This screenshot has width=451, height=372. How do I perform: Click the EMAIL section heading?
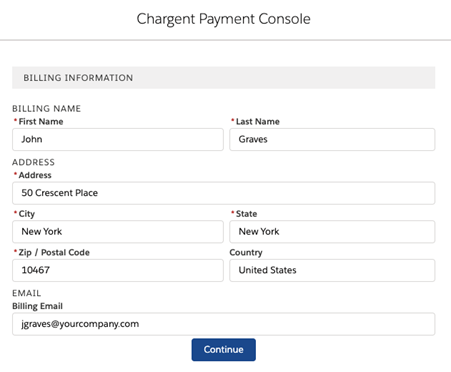[x=27, y=293]
